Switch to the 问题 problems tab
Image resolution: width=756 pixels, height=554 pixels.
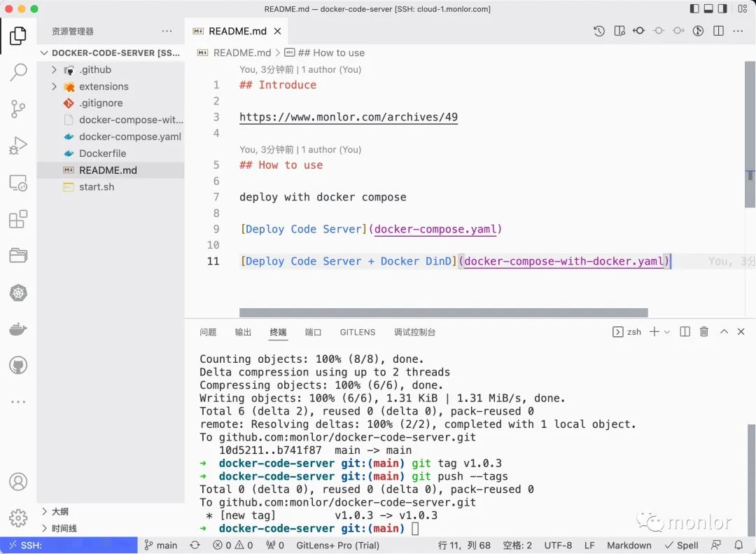tap(208, 332)
